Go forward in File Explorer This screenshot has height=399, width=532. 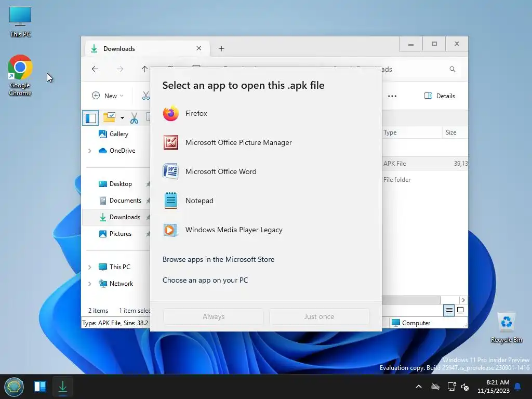point(120,69)
